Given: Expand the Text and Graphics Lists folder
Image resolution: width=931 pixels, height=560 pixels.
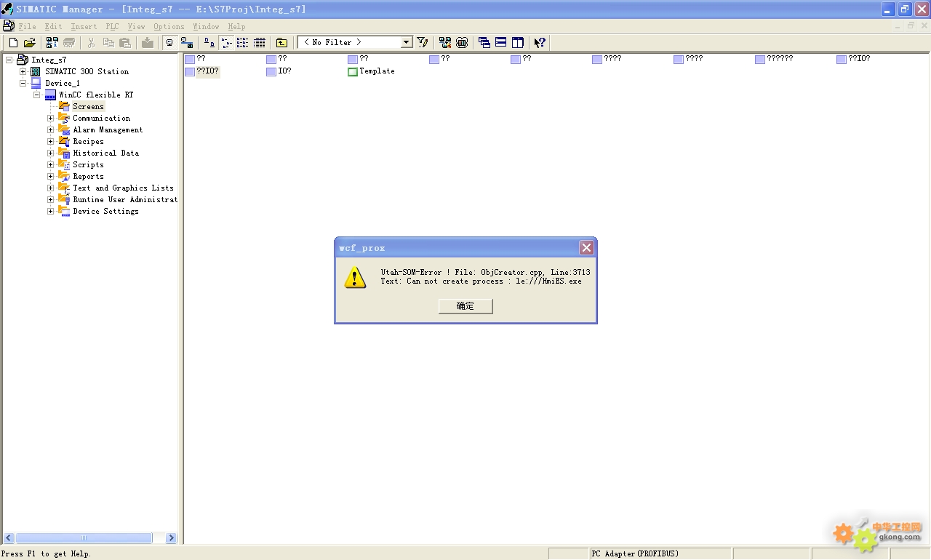Looking at the screenshot, I should (50, 188).
